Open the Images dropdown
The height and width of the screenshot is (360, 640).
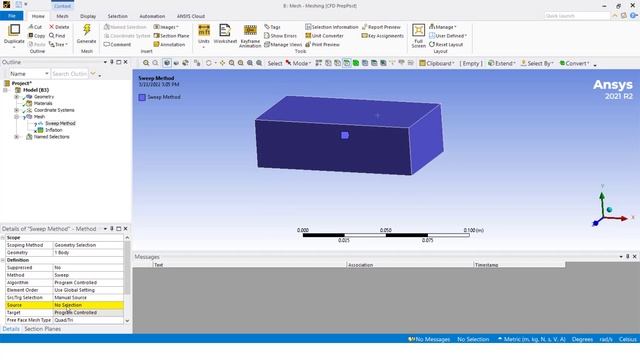(166, 27)
